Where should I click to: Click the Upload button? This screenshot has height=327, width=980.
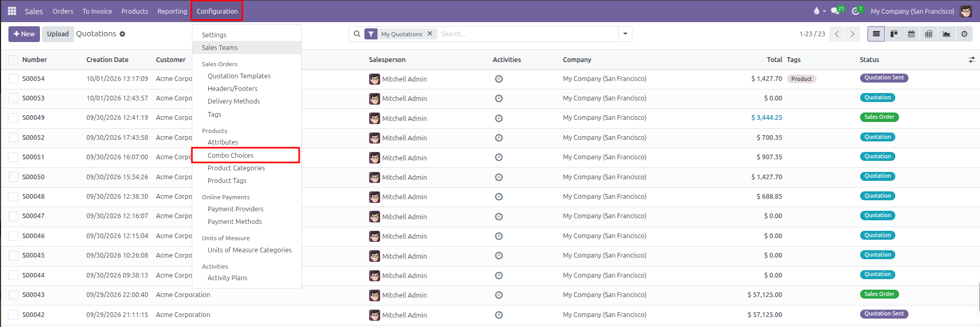pyautogui.click(x=58, y=34)
